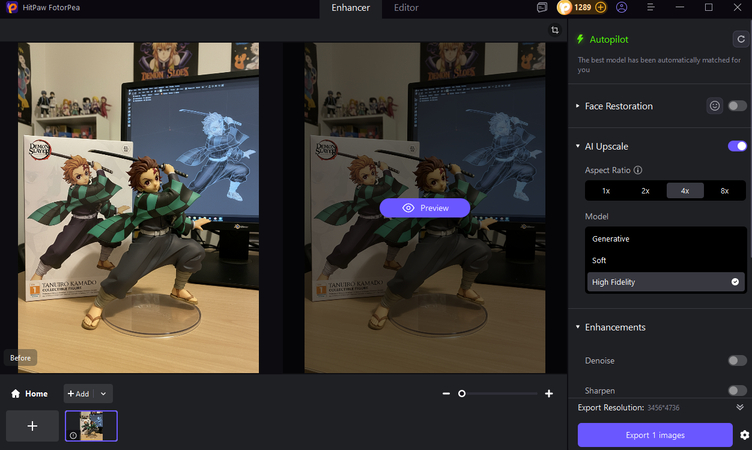This screenshot has height=450, width=752.
Task: Switch to the Editor tab
Action: [x=406, y=8]
